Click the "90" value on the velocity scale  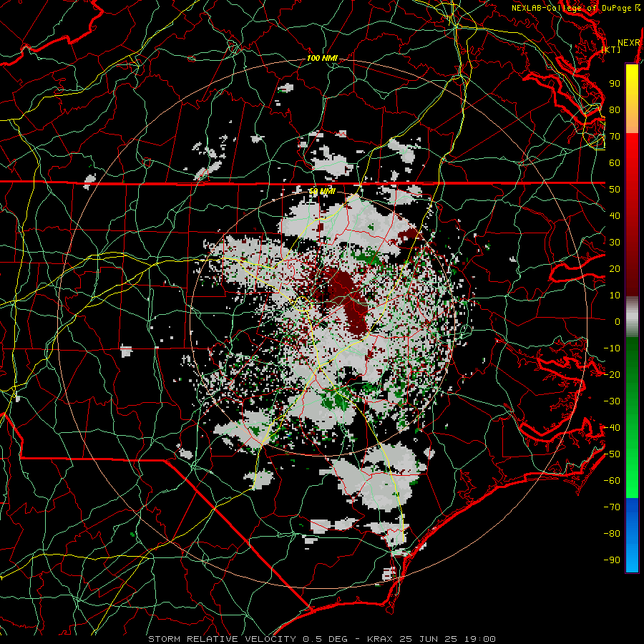[x=615, y=84]
